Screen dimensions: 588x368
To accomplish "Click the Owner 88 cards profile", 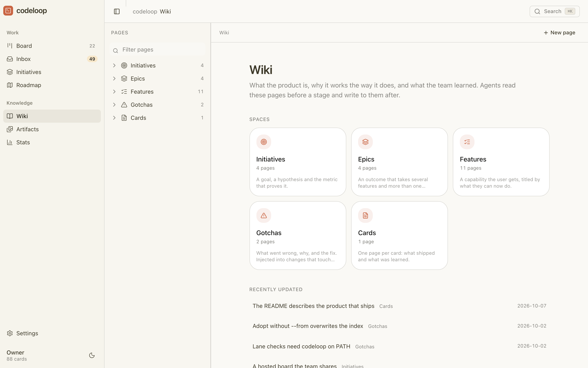I will 17,355.
